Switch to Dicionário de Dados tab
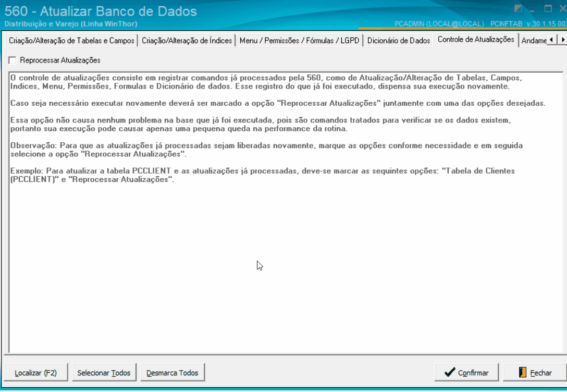Image resolution: width=567 pixels, height=392 pixels. (399, 41)
